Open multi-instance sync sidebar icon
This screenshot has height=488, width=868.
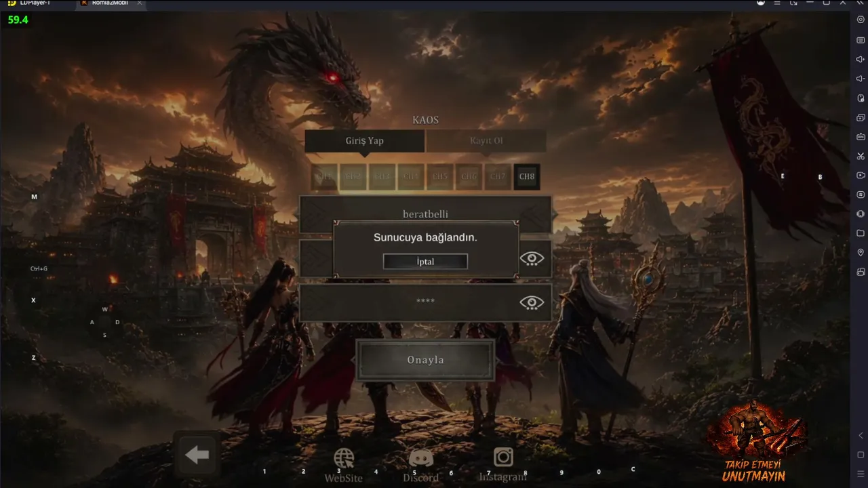(x=861, y=117)
